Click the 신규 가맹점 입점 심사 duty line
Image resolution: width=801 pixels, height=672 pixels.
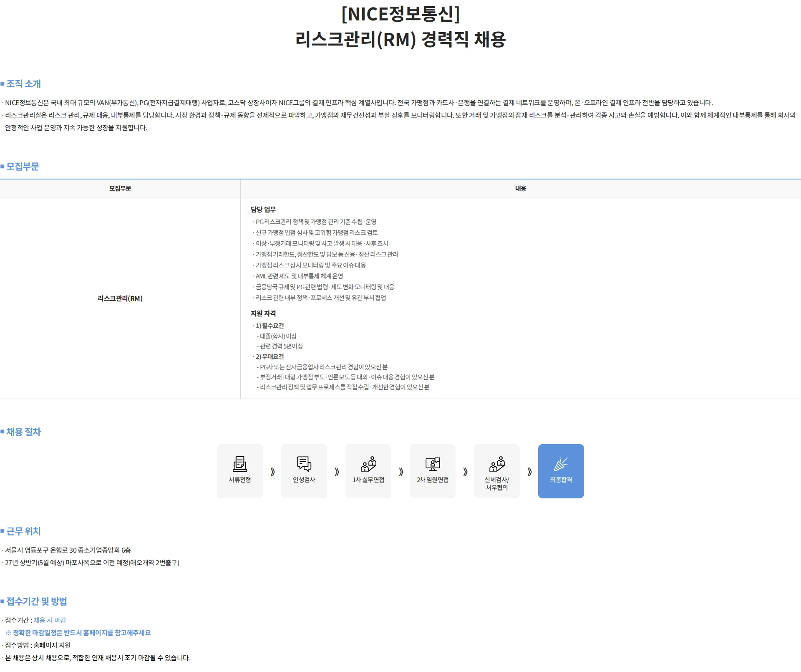click(x=317, y=232)
